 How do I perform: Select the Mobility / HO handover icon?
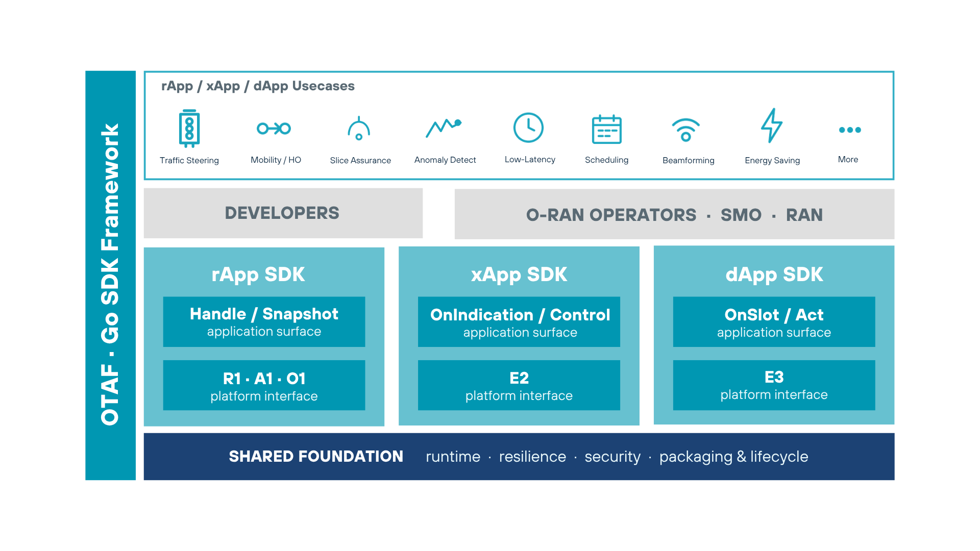click(274, 129)
